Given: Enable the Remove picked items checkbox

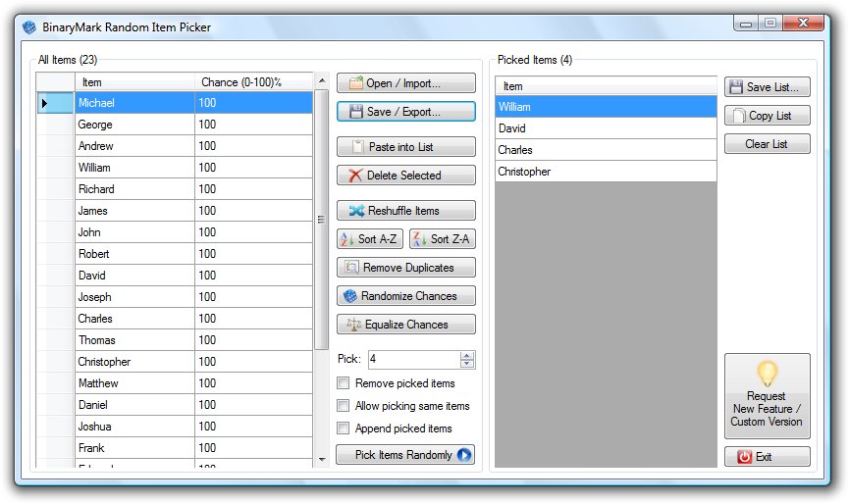Looking at the screenshot, I should 343,383.
